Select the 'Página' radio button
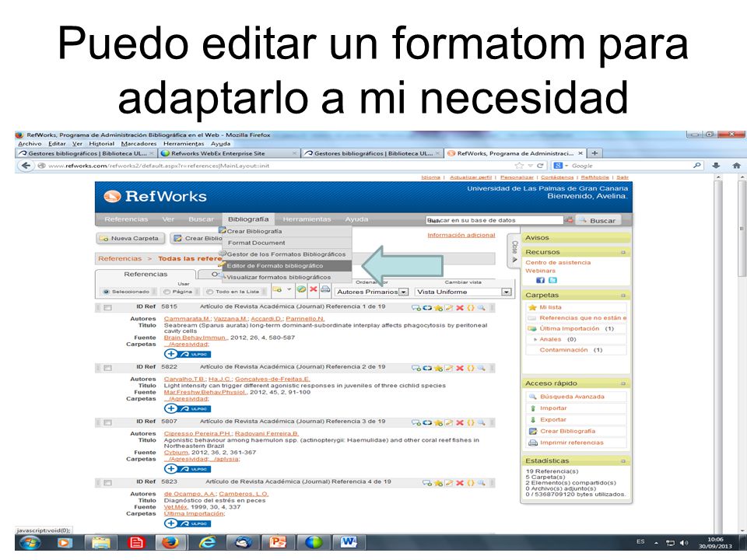Screen dimensions: 747x560 pos(167,292)
